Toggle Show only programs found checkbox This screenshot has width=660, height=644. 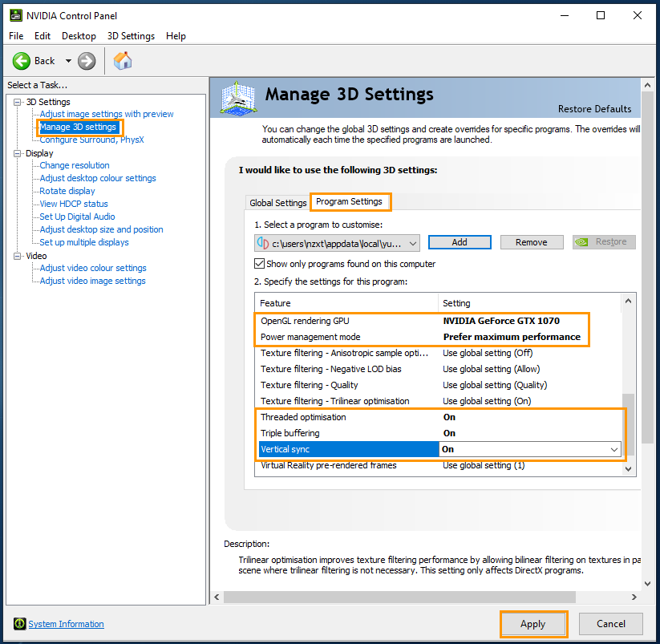(259, 264)
